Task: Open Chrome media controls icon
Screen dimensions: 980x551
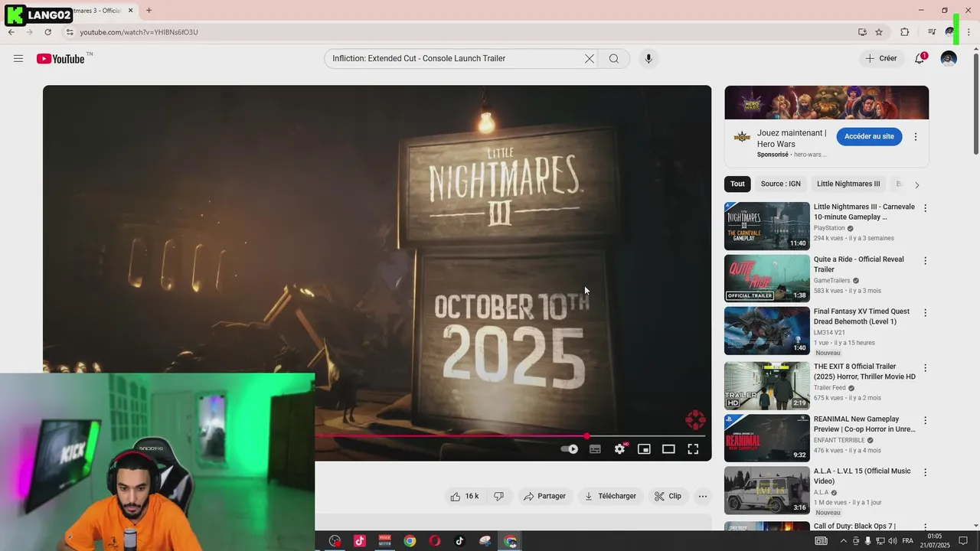Action: 932,32
